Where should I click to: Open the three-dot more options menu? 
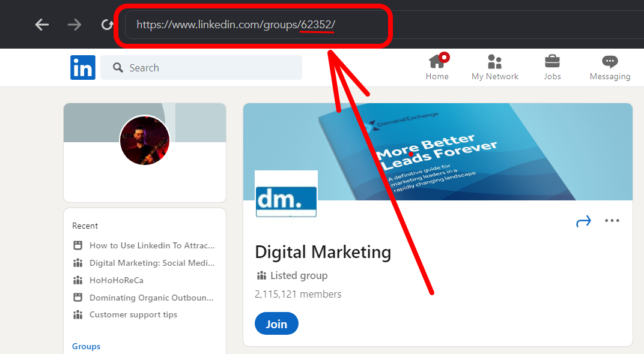click(x=612, y=221)
